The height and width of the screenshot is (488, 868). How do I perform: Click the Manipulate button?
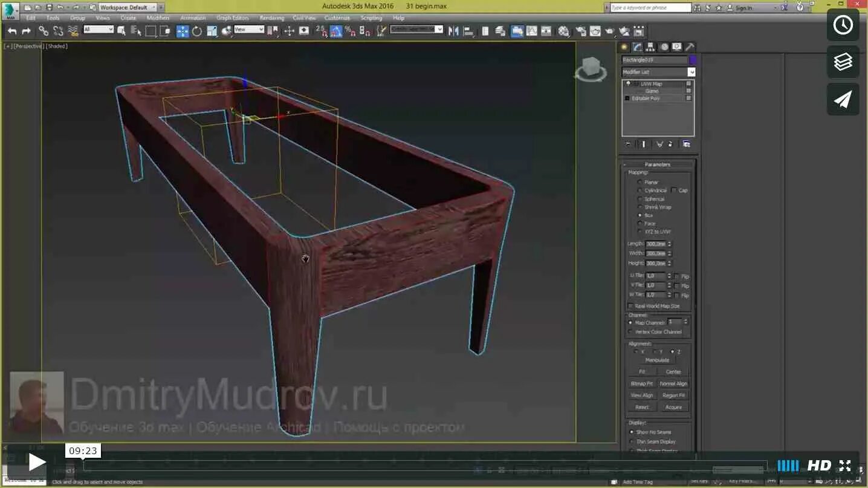click(657, 360)
